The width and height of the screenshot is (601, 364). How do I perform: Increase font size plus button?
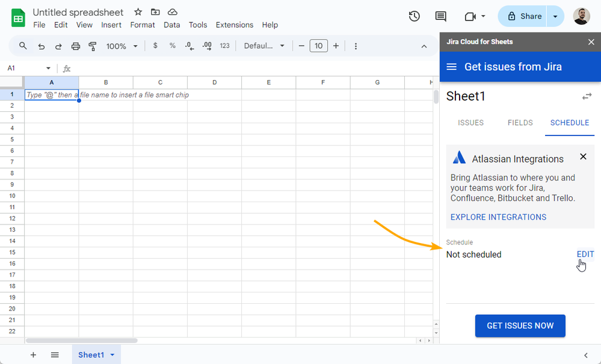point(336,46)
